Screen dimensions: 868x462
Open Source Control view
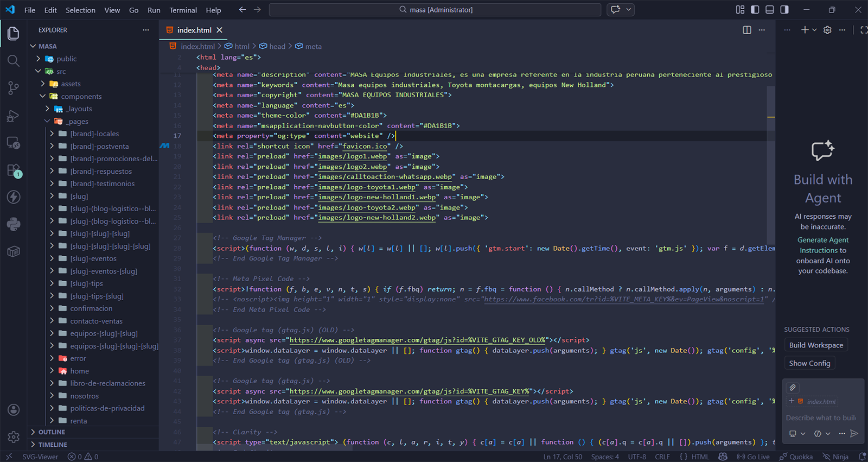14,88
